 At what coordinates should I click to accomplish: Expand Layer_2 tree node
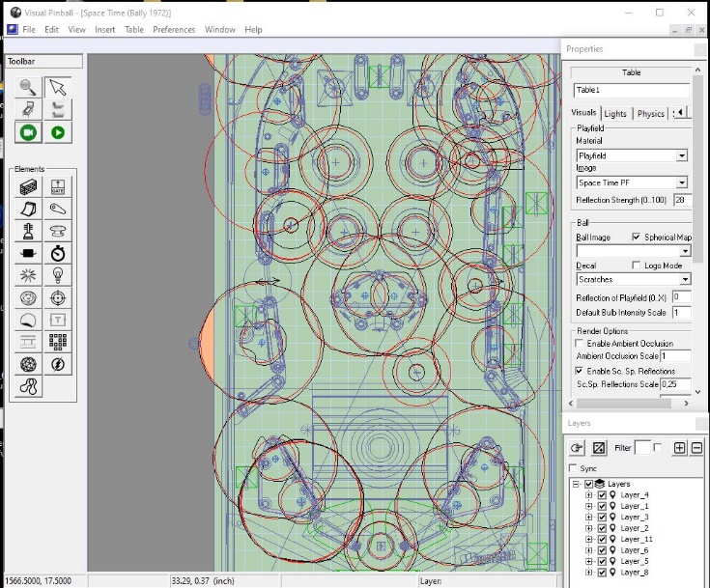588,528
